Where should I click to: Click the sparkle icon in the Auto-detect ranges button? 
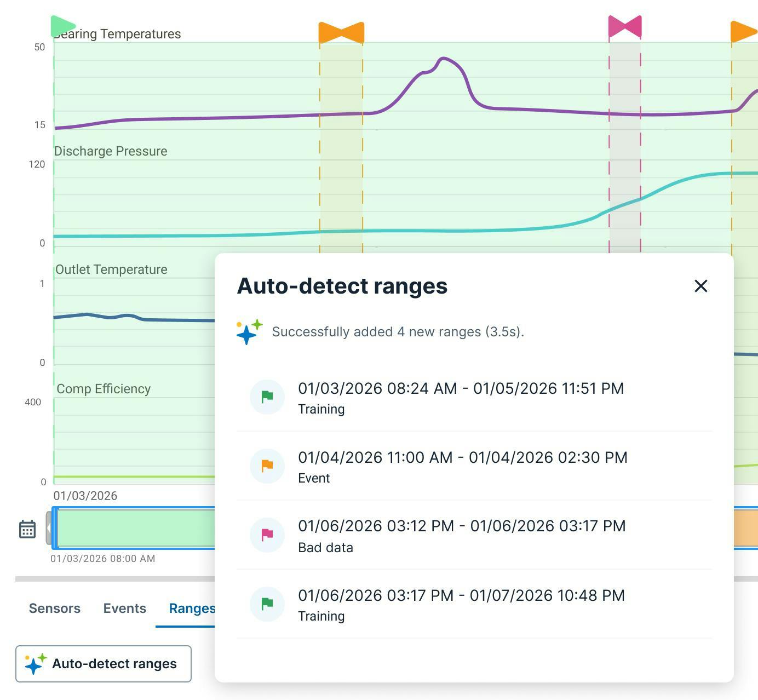click(35, 664)
